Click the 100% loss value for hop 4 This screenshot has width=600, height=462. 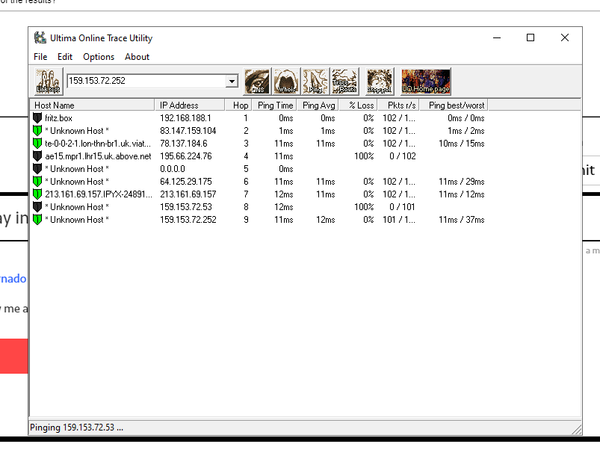pos(364,156)
